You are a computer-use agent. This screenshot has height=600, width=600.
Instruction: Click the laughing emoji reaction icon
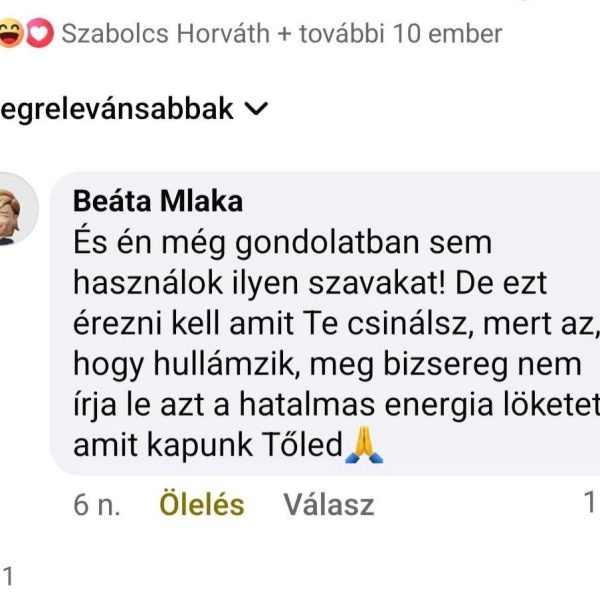pyautogui.click(x=11, y=34)
